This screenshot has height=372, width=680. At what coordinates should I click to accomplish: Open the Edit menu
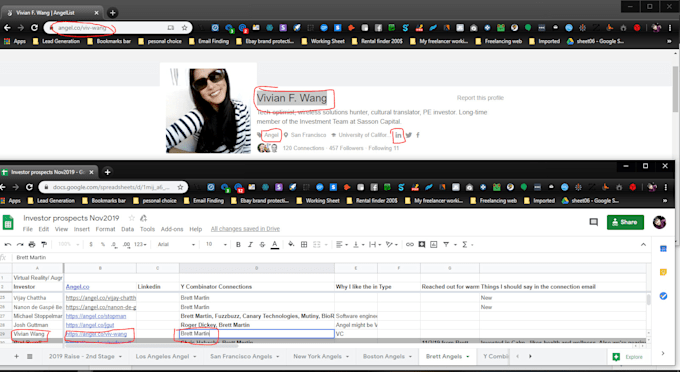(x=44, y=229)
